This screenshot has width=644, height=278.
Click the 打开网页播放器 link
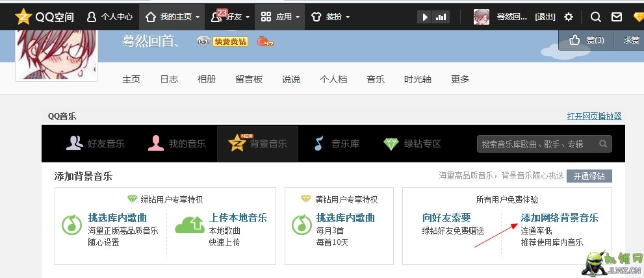tap(595, 116)
